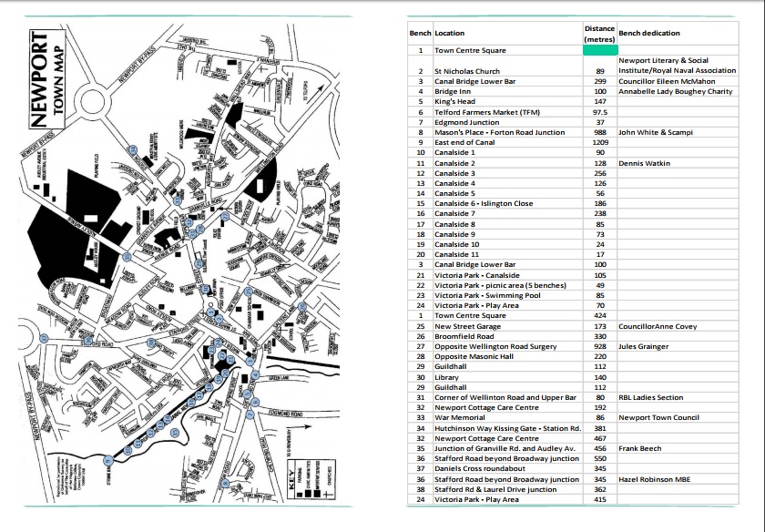
Task: Click the 'NEWPORT TOWN MAP' title box
Action: pos(47,79)
